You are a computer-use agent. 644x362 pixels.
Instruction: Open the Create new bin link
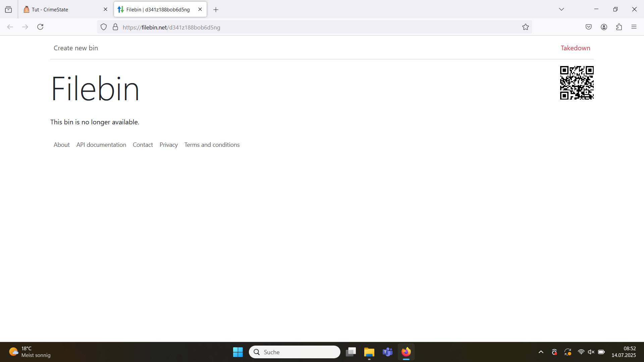tap(76, 48)
